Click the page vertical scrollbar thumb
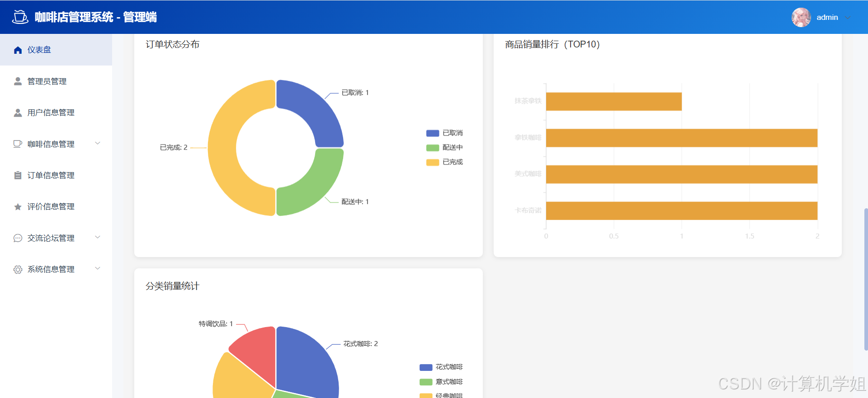Viewport: 868px width, 398px height. tap(865, 279)
